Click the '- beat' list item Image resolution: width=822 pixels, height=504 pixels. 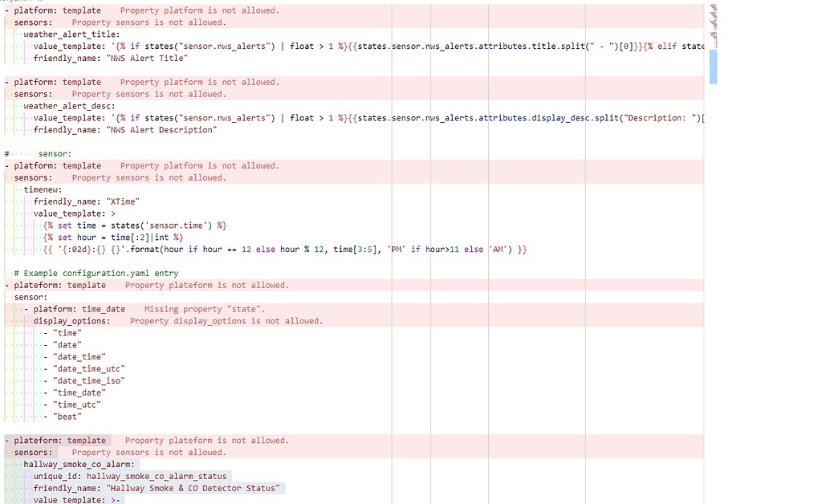point(64,416)
